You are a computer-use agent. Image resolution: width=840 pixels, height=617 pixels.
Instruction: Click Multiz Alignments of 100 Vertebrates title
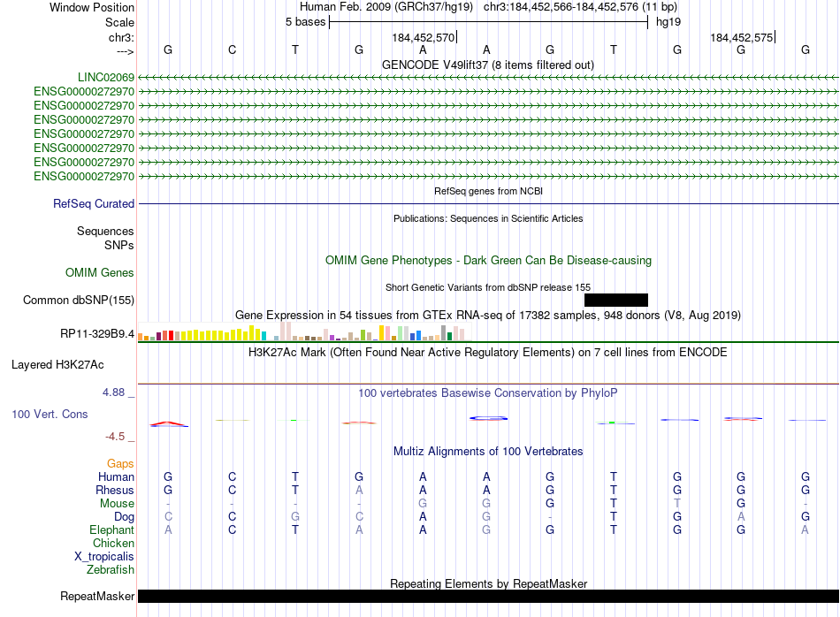(x=488, y=452)
